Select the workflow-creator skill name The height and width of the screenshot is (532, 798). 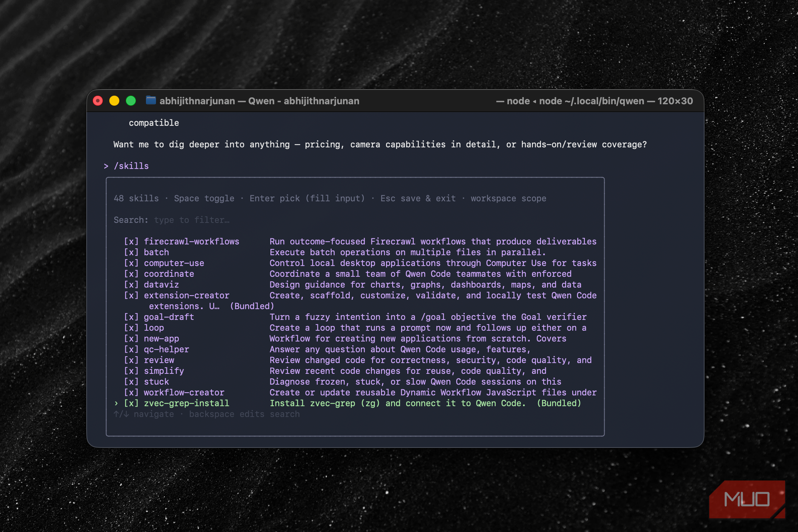(184, 393)
